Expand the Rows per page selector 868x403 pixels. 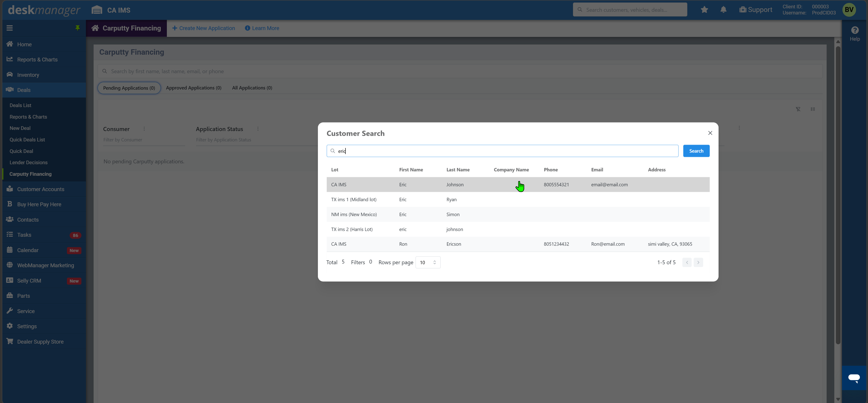pyautogui.click(x=428, y=262)
